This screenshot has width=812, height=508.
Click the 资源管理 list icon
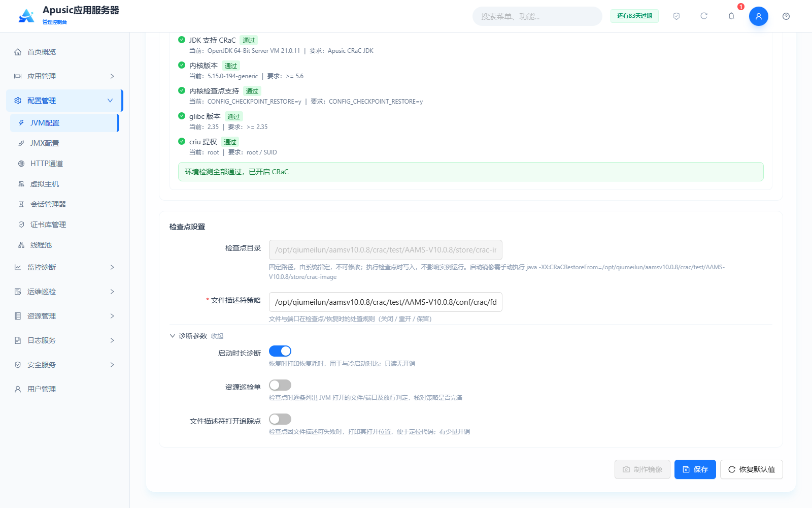18,316
